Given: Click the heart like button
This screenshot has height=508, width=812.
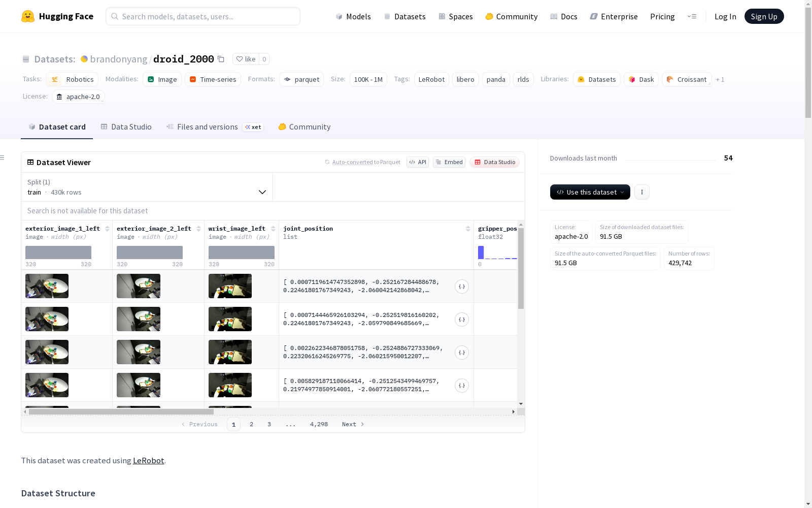Looking at the screenshot, I should click(246, 59).
